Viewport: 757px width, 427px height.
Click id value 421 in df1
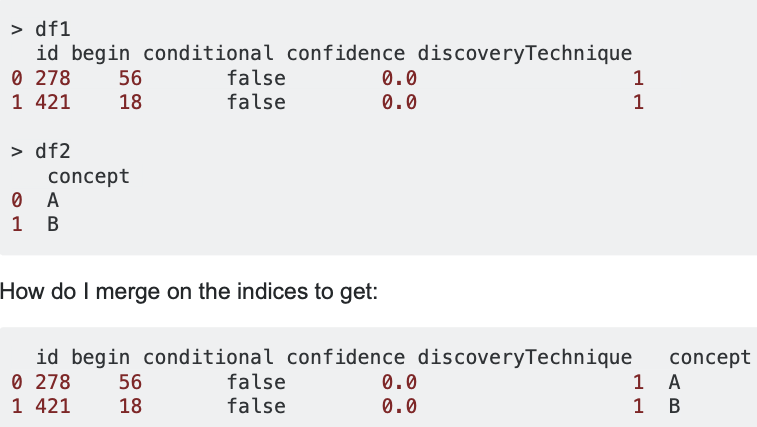tap(53, 102)
